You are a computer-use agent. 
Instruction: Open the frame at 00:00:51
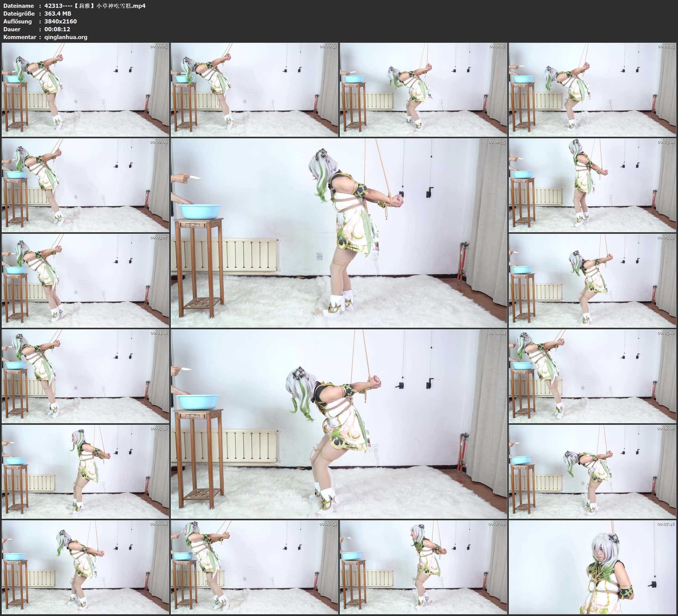point(254,90)
